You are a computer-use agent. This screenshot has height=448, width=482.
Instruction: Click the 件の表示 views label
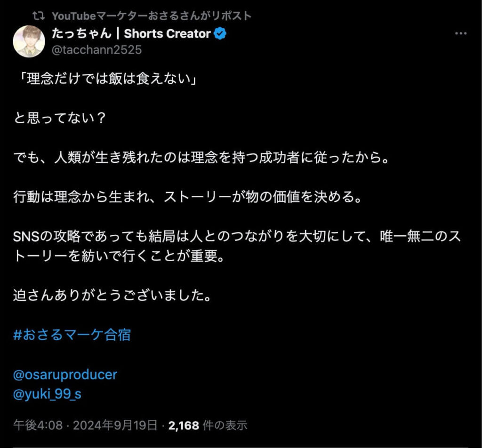click(225, 425)
